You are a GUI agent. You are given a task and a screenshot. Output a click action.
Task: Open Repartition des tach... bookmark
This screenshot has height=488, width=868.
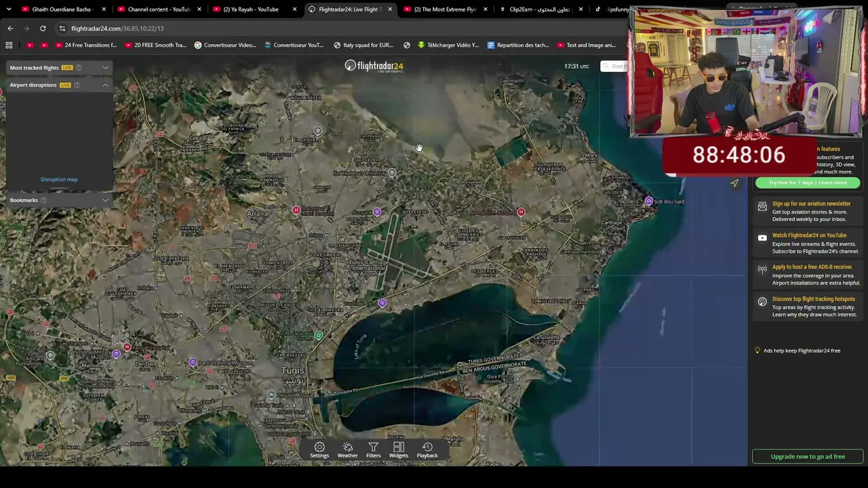pos(517,45)
